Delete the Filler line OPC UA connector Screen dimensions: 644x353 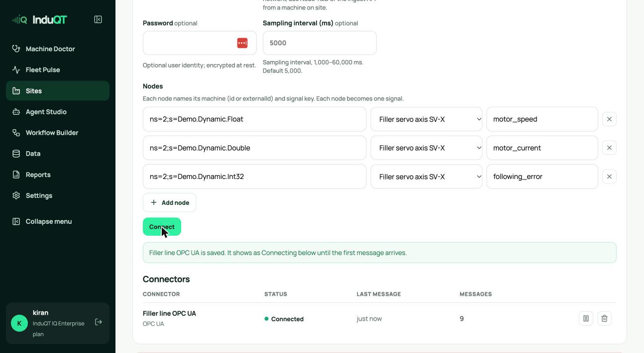pos(604,318)
